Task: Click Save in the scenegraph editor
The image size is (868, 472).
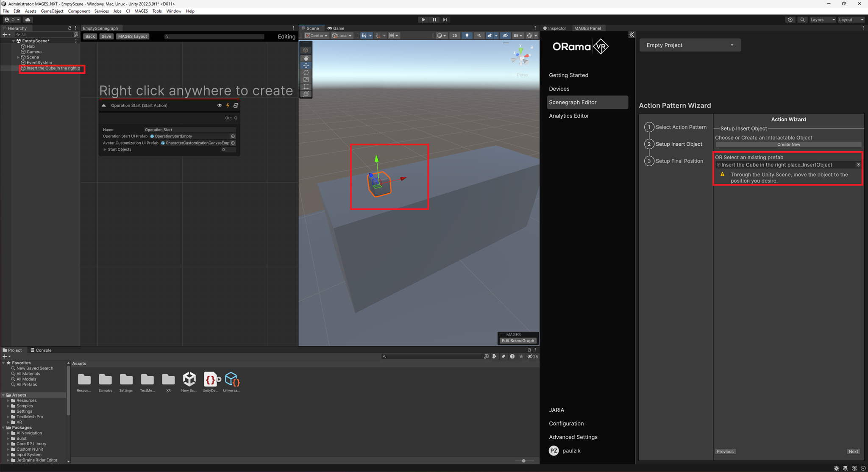Action: pyautogui.click(x=106, y=36)
